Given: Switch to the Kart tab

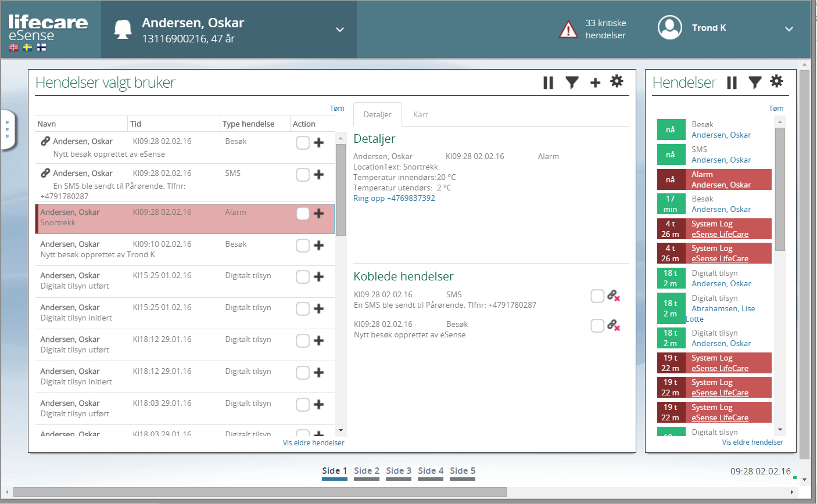Looking at the screenshot, I should coord(421,114).
